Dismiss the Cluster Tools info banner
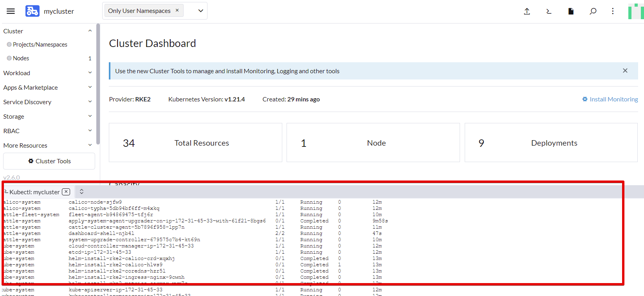 [x=625, y=70]
